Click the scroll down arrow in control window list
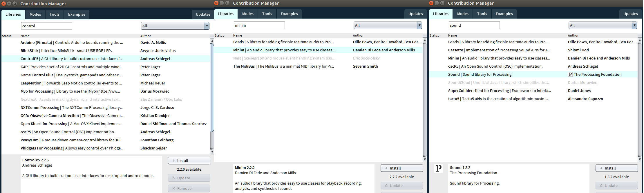The width and height of the screenshot is (644, 193). point(212,152)
